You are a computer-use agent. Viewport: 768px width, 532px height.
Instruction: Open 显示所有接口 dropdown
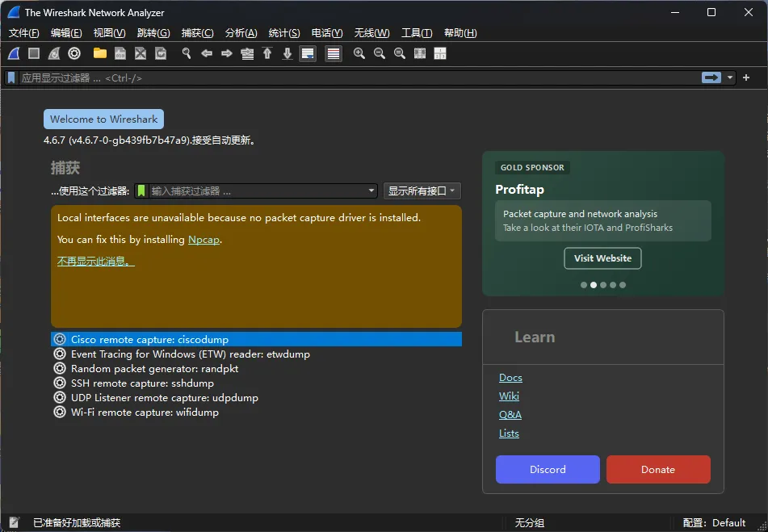(x=422, y=191)
